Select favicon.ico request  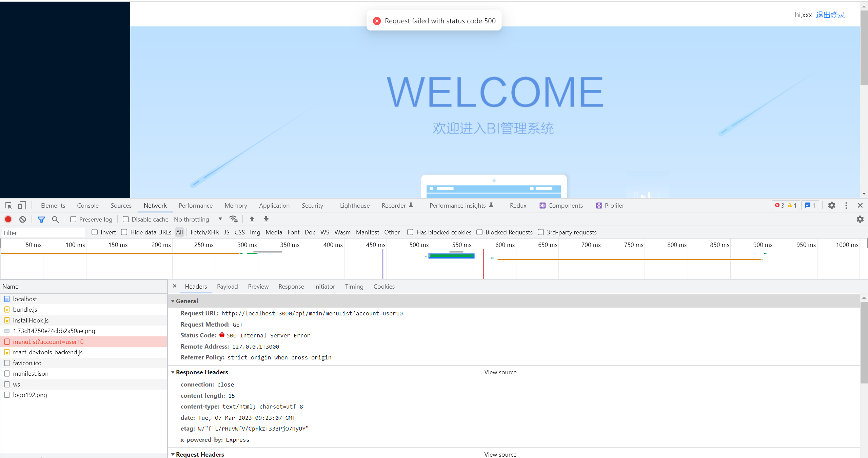[84, 363]
